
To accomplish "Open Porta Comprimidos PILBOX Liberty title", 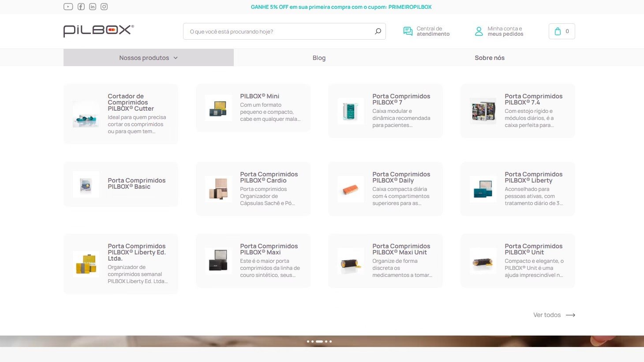I will pyautogui.click(x=534, y=177).
